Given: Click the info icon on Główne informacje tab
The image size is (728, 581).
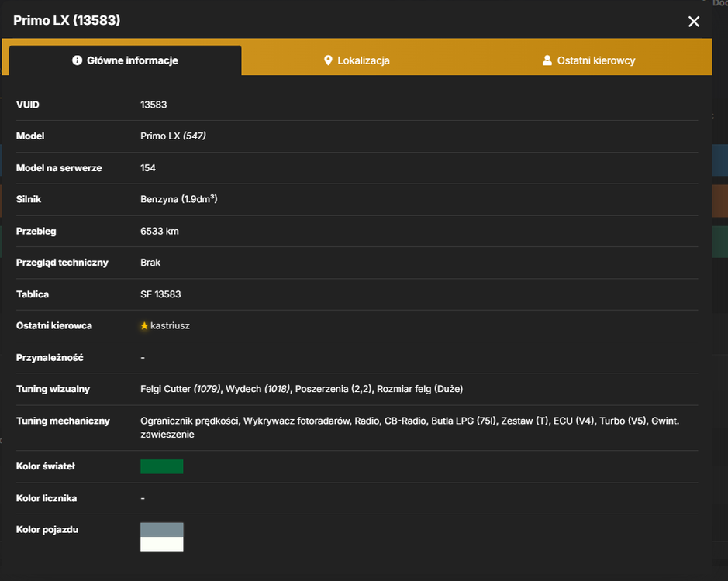Looking at the screenshot, I should tap(77, 60).
